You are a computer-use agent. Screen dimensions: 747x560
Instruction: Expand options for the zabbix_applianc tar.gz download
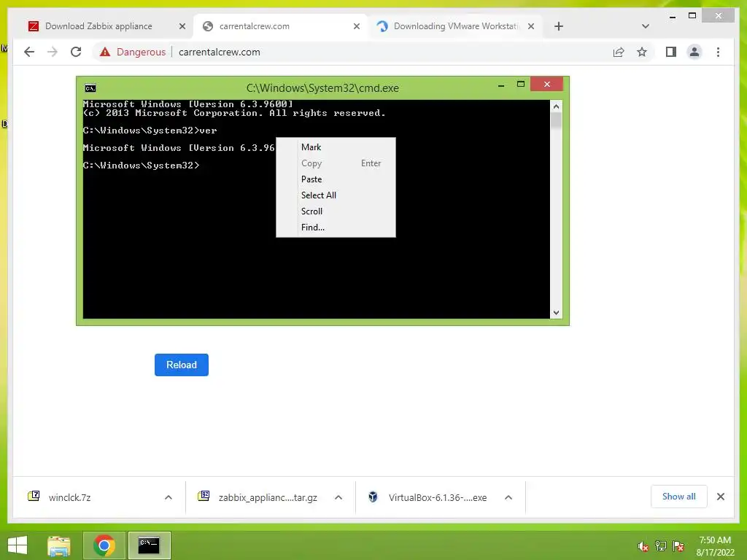click(x=338, y=497)
